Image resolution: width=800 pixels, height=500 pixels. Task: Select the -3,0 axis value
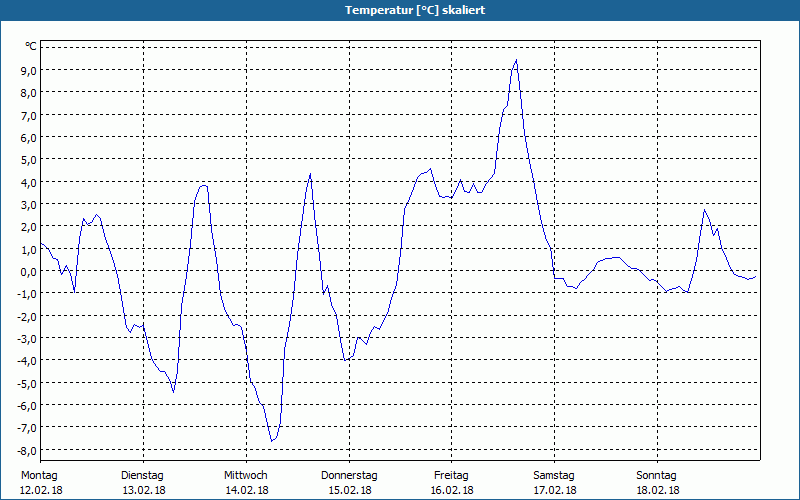(27, 338)
